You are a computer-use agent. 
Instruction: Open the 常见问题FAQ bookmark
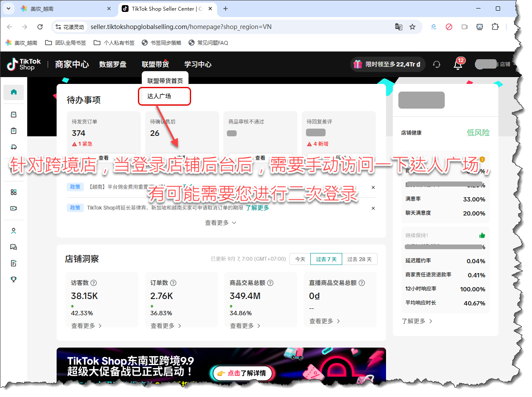pos(208,43)
